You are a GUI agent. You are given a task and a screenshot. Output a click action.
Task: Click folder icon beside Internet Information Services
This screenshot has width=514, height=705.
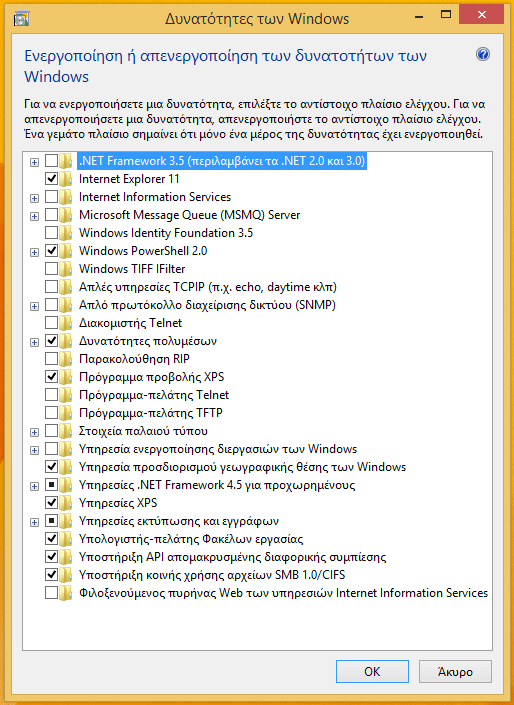click(x=66, y=197)
